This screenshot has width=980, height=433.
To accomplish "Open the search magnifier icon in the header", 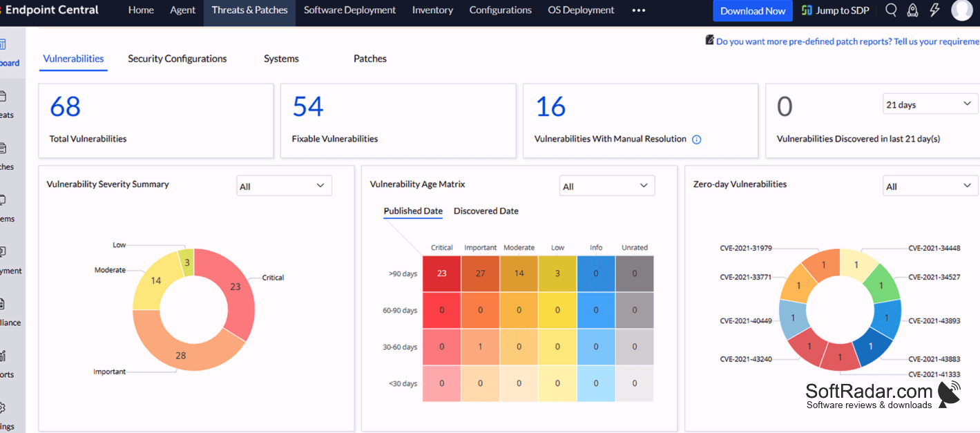I will [x=891, y=10].
